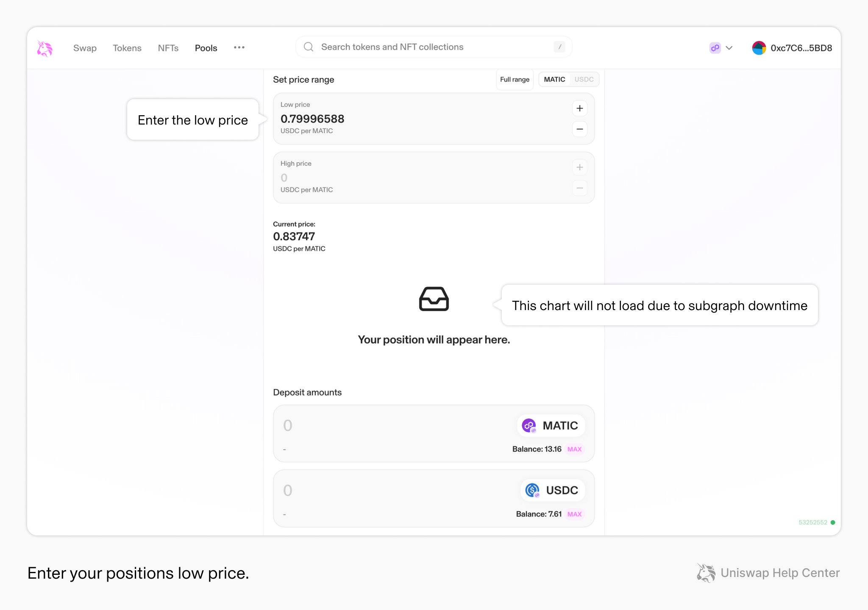Click the search tokens and NFT collections field
Screen dimensions: 868x610
[434, 47]
